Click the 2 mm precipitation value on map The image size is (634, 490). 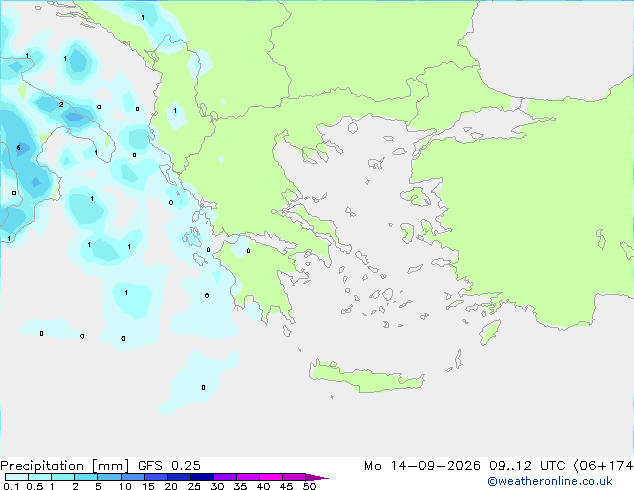[x=61, y=105]
